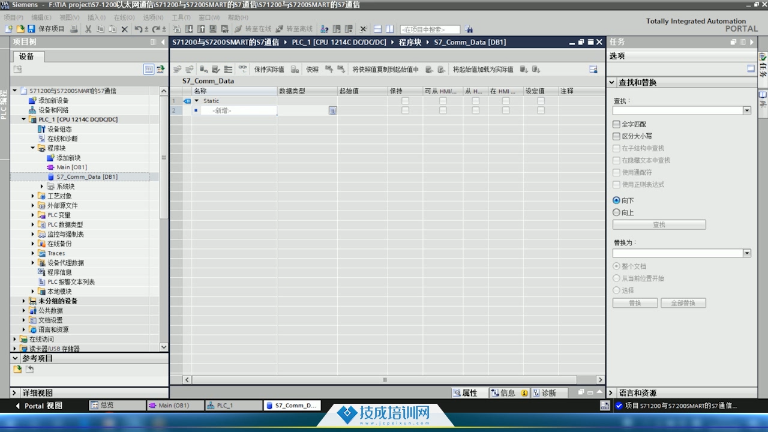Click 保持实际值 button in DB toolbar
The image size is (768, 432).
(269, 70)
